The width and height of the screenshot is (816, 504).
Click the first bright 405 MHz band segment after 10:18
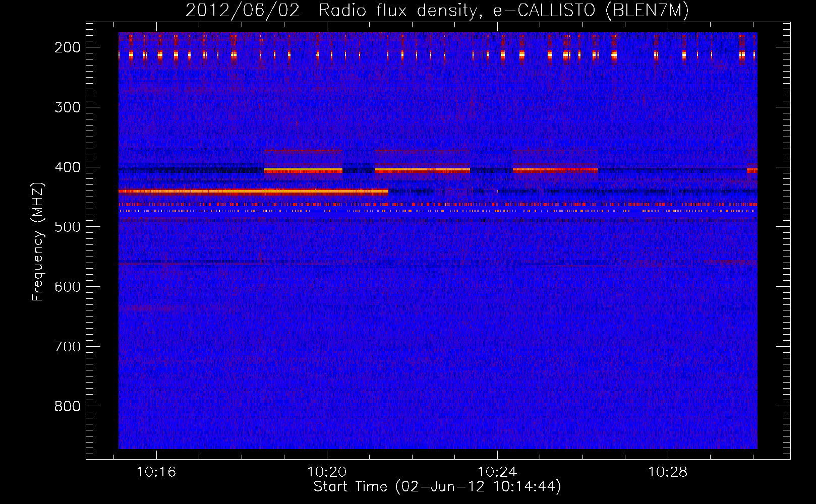[303, 170]
